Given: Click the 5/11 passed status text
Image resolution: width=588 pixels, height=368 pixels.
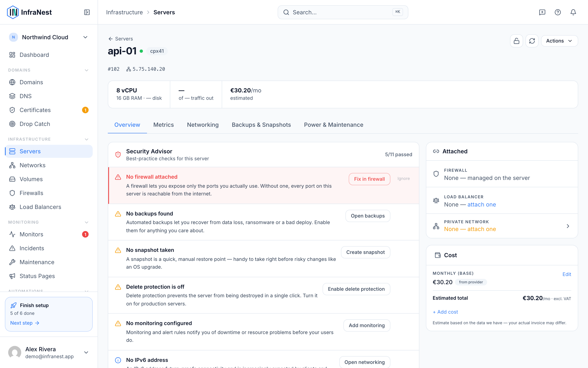Looking at the screenshot, I should pos(399,155).
